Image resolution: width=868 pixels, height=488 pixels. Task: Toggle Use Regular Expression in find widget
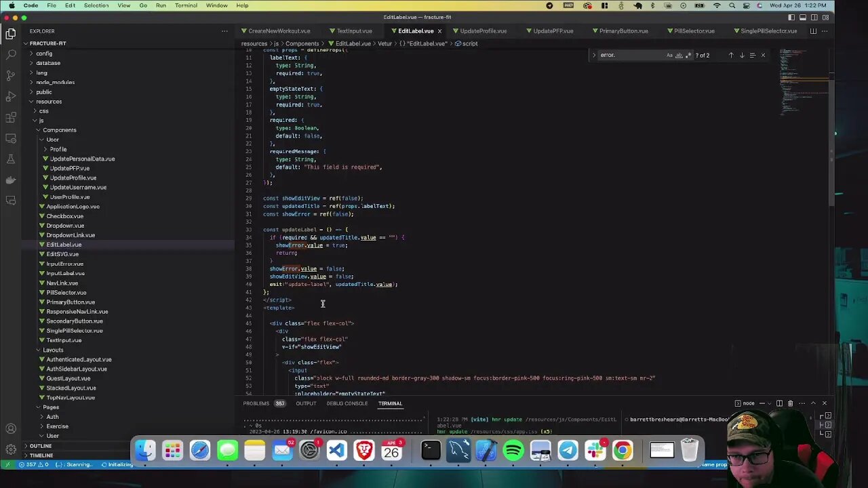[688, 55]
